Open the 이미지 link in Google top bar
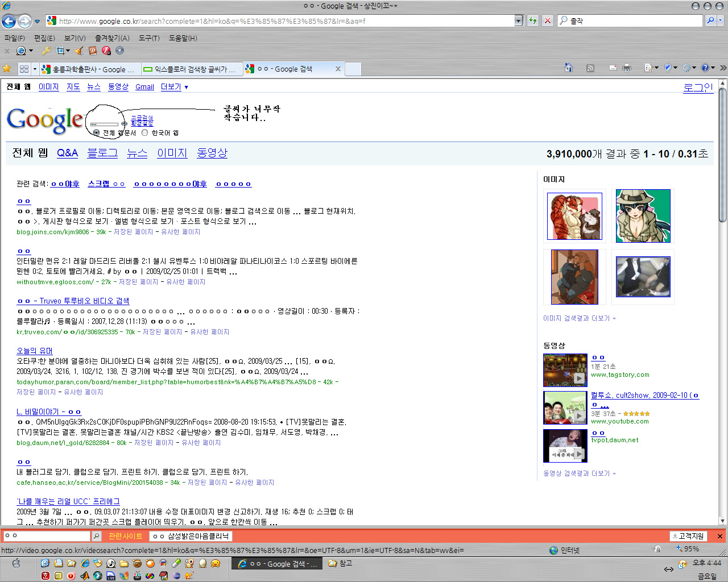Screen dimensions: 728x582 (48, 87)
